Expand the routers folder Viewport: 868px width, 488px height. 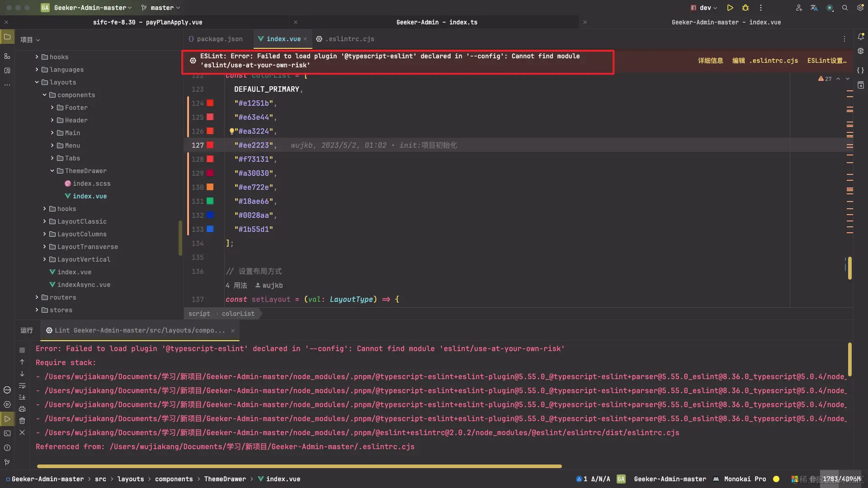click(x=37, y=297)
